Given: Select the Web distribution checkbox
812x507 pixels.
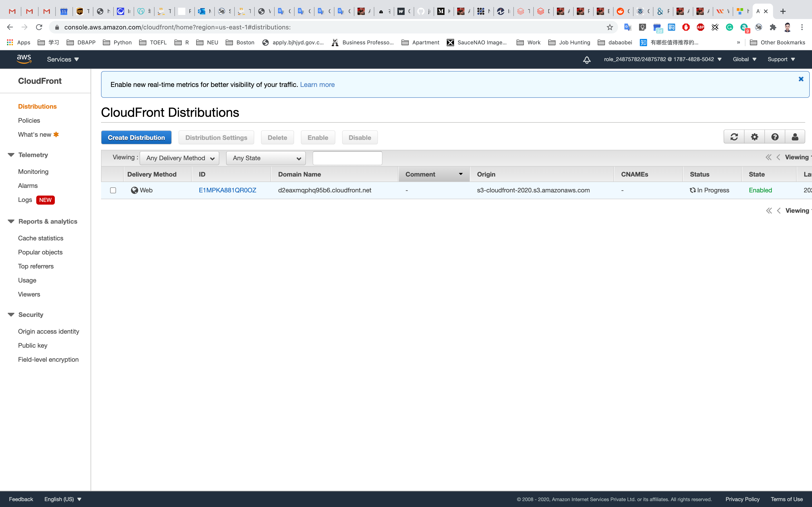Looking at the screenshot, I should coord(113,190).
